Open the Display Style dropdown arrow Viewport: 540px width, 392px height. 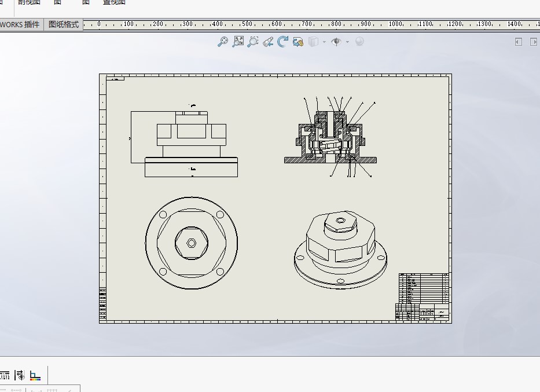tap(325, 42)
